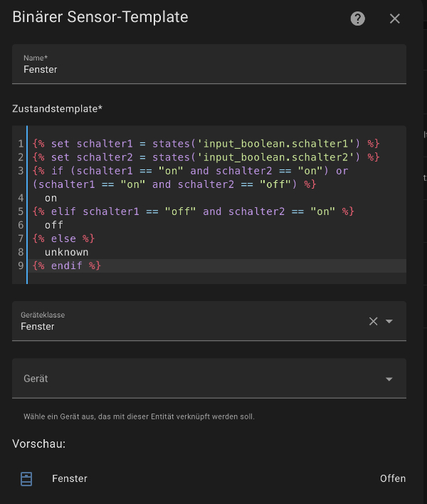The height and width of the screenshot is (504, 427).
Task: Open the help icon in the dialog header
Action: coord(358,19)
